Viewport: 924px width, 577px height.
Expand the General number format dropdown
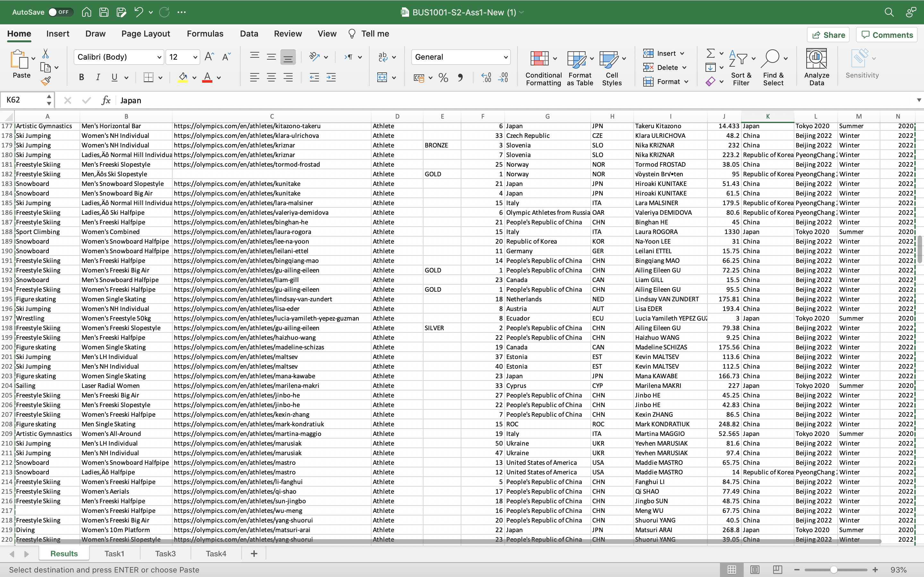click(x=460, y=57)
